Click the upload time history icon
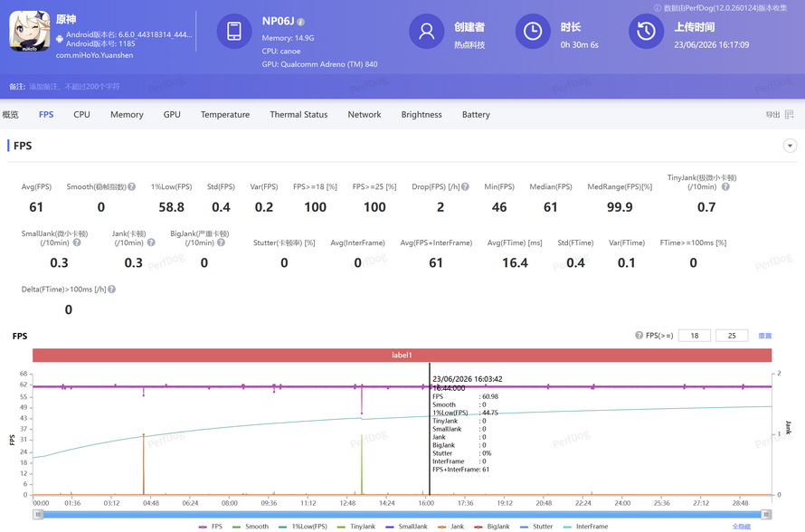 (x=647, y=32)
